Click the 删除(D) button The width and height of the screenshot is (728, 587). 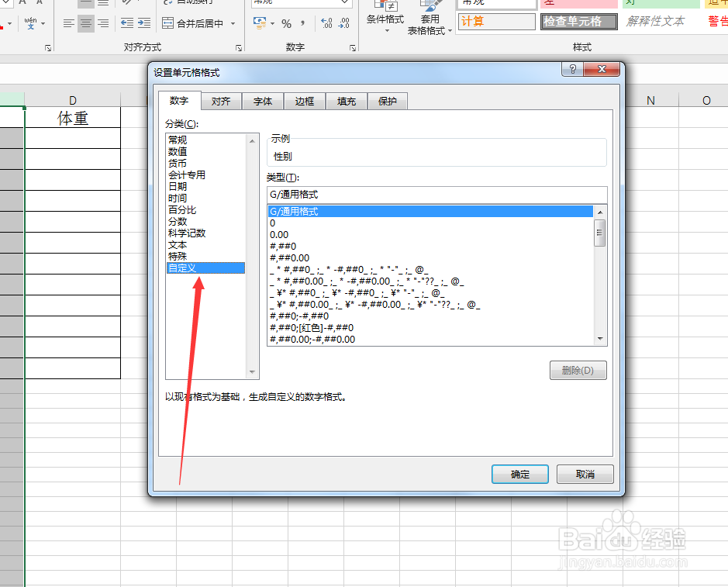tap(578, 370)
